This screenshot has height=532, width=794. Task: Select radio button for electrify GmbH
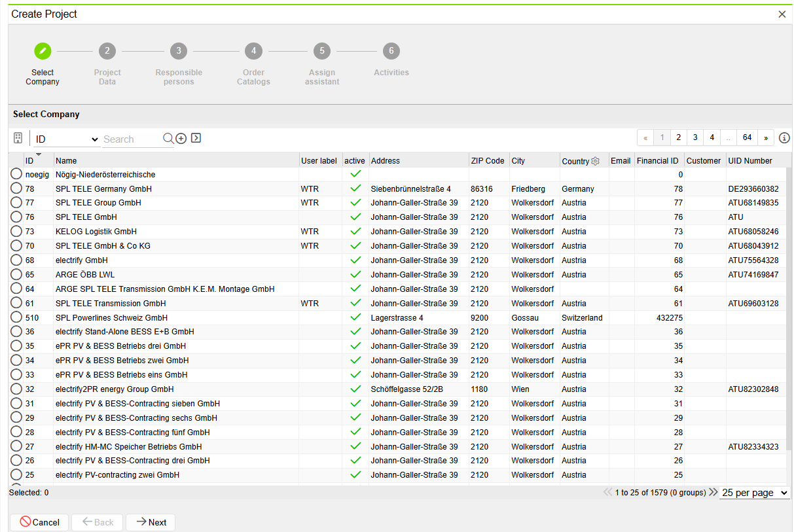click(16, 260)
